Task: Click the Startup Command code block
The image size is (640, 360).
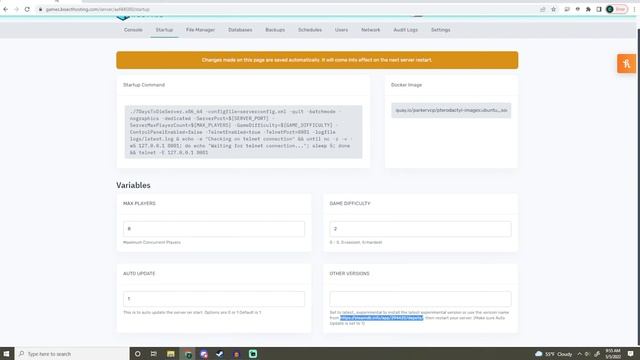Action: tap(243, 132)
